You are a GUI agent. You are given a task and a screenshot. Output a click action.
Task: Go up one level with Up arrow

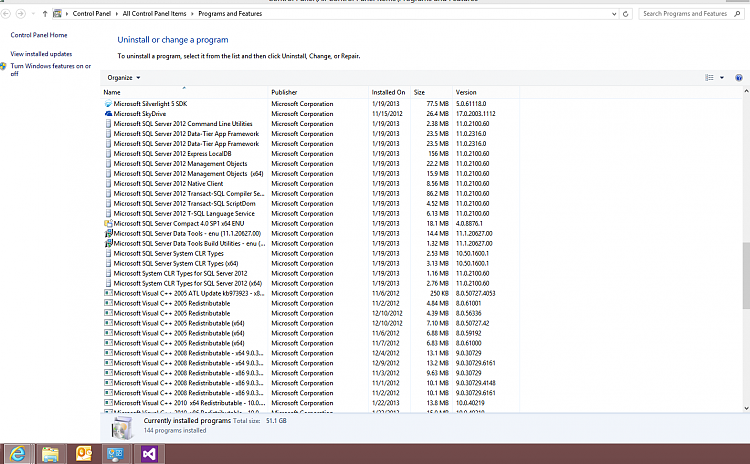tap(45, 14)
